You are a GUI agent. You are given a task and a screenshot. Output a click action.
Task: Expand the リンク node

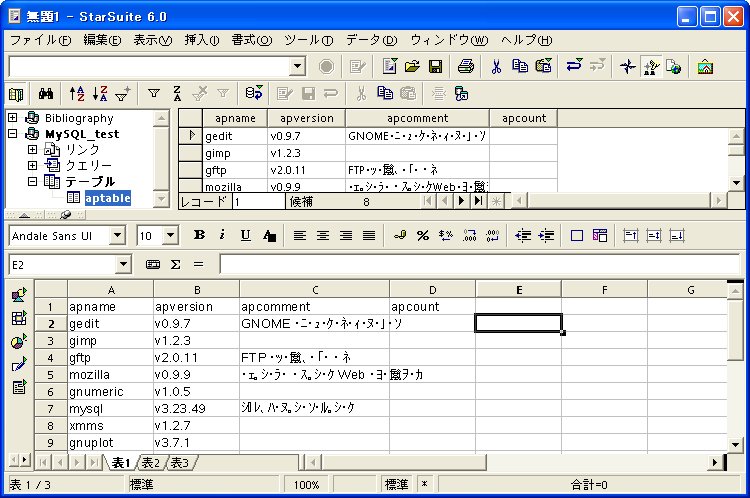pyautogui.click(x=32, y=149)
